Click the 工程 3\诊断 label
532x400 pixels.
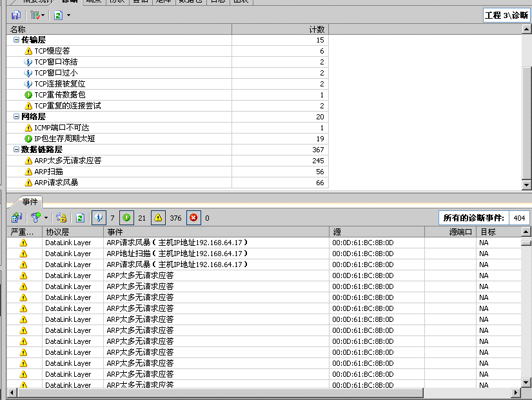coord(507,15)
